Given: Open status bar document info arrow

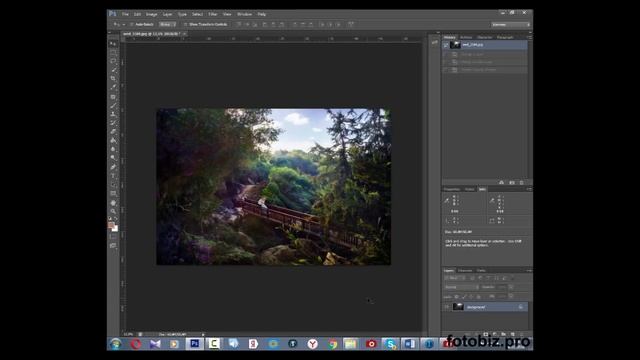Looking at the screenshot, I should click(x=203, y=334).
